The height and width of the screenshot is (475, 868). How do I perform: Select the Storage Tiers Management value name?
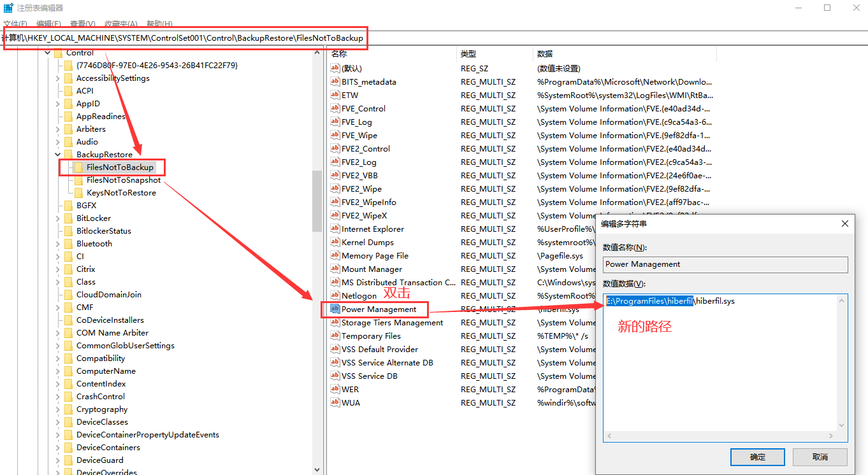point(392,322)
